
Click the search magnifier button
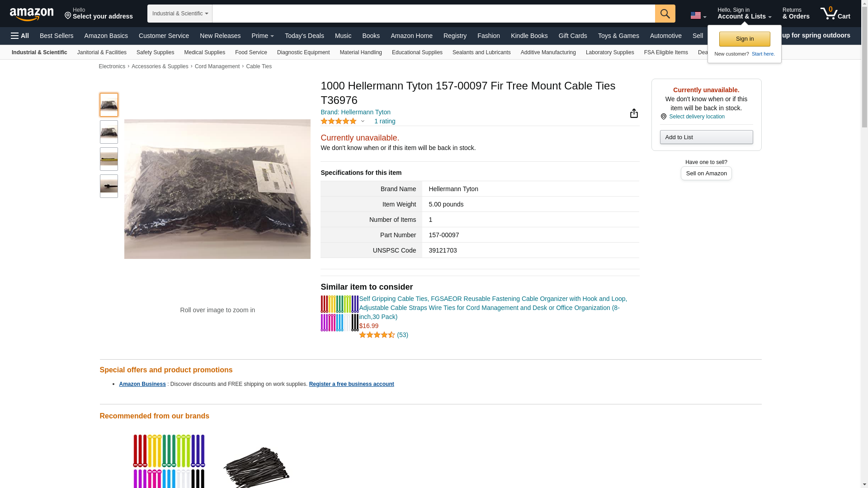click(665, 14)
